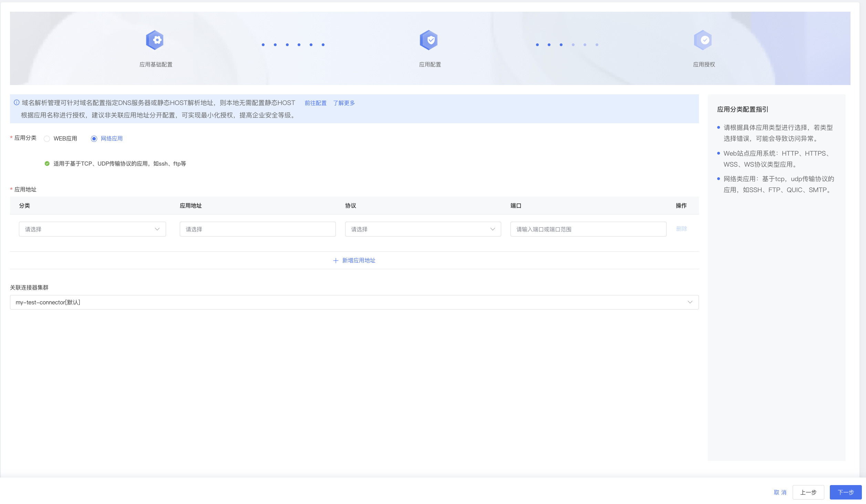
Task: Open the 分类 dropdown in address row
Action: (92, 229)
